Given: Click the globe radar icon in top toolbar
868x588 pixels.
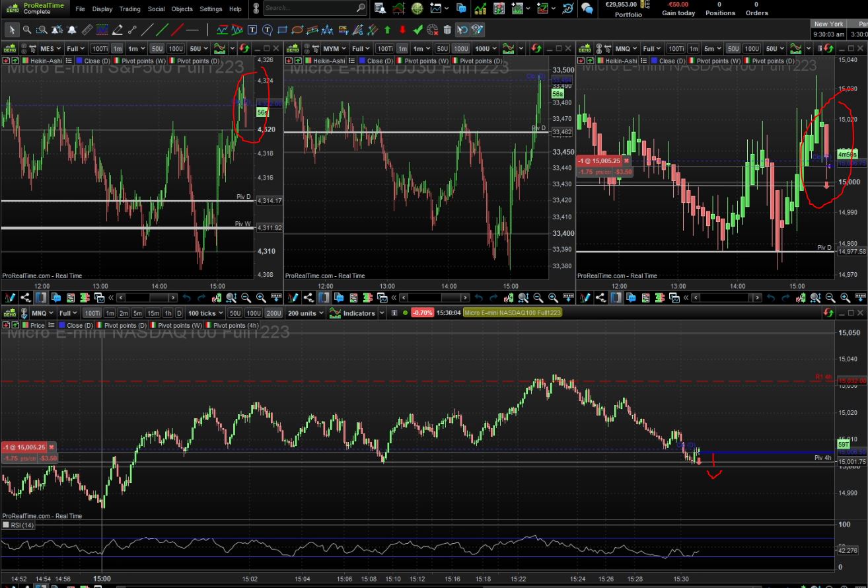Looking at the screenshot, I should [x=417, y=9].
